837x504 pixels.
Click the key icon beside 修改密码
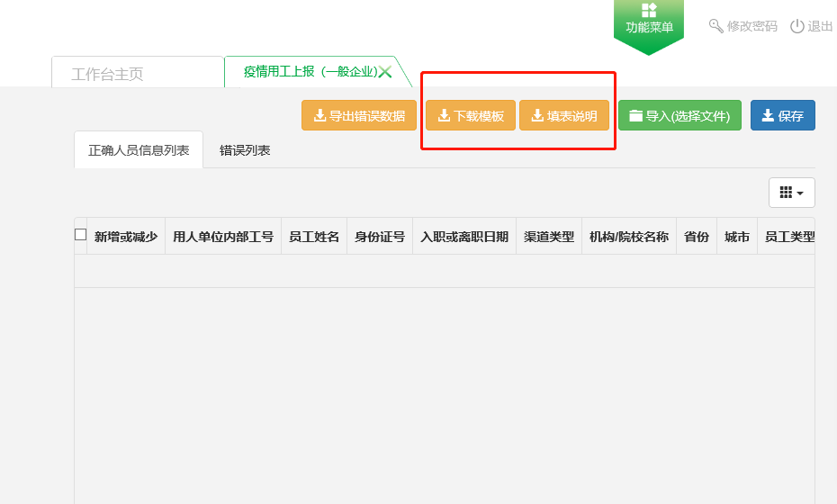click(716, 26)
